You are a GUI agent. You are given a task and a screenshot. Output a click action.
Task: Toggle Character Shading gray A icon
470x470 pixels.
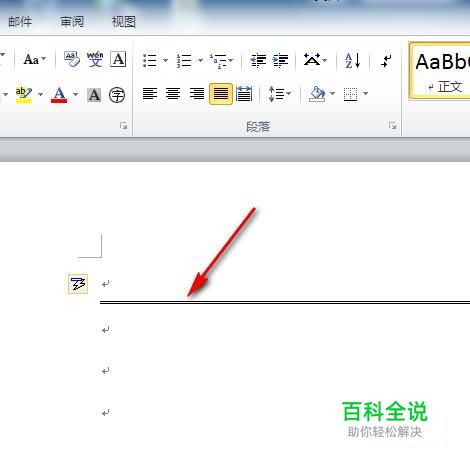[94, 95]
